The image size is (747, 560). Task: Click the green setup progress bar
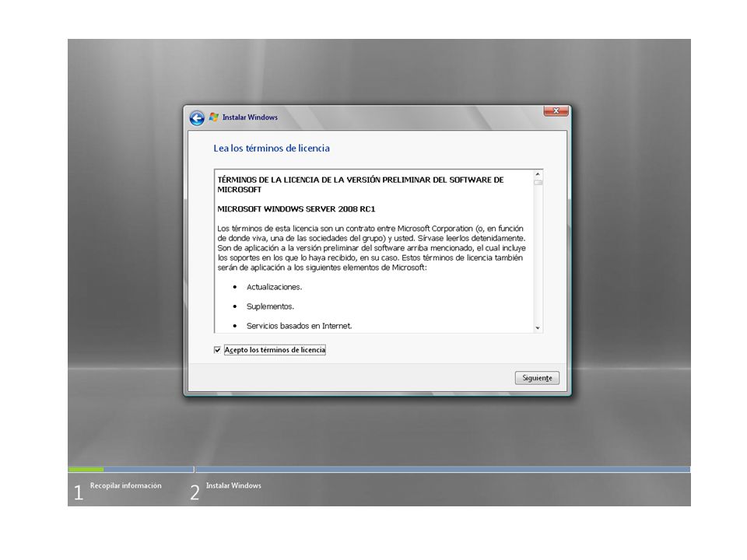click(86, 470)
